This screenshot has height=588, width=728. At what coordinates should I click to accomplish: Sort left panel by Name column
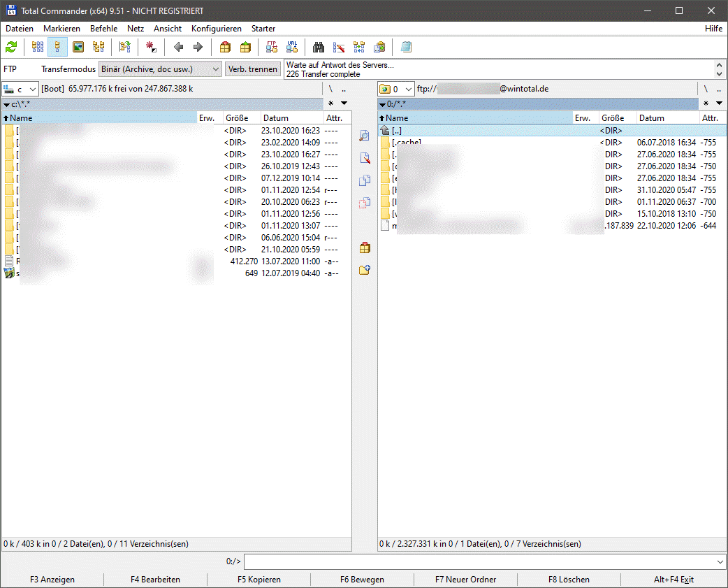(99, 118)
